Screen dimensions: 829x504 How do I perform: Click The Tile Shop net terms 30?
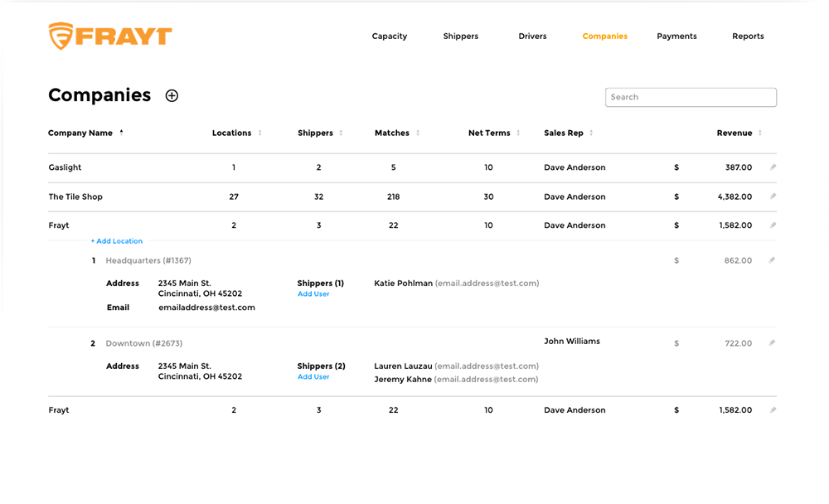pyautogui.click(x=488, y=196)
